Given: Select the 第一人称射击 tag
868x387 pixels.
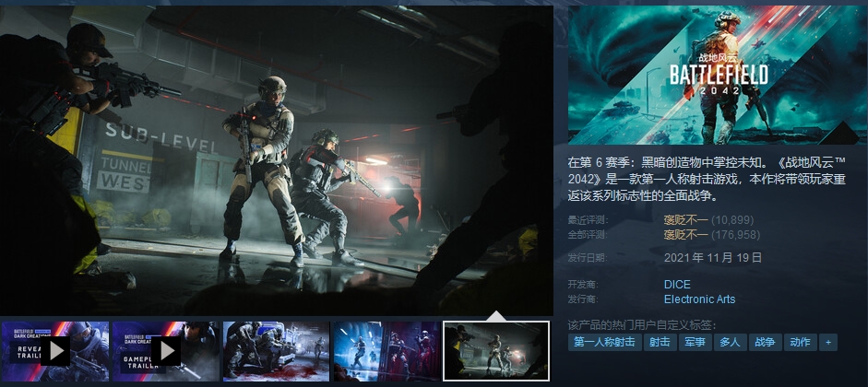Looking at the screenshot, I should tap(604, 342).
